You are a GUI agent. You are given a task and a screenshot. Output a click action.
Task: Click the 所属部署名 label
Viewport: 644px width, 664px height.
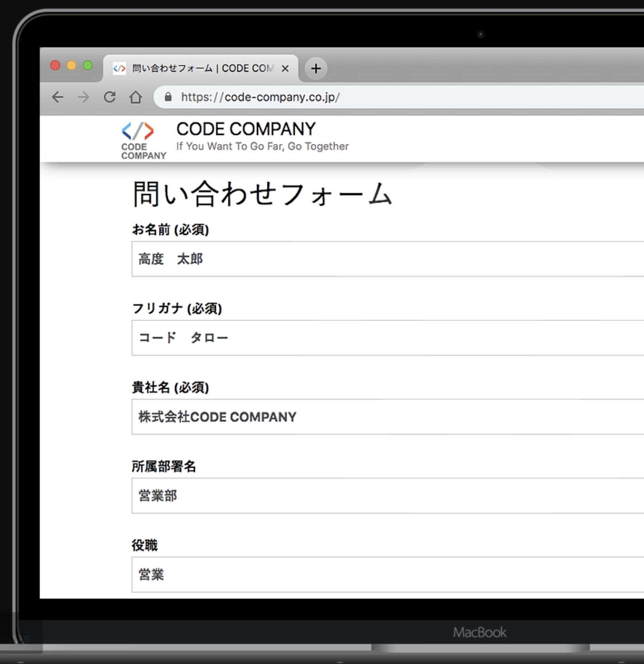coord(164,466)
